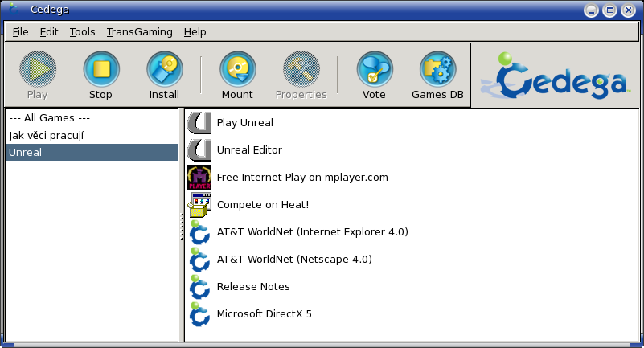Select 'Compete on Heat!' entry text
This screenshot has height=348, width=644.
pos(263,205)
